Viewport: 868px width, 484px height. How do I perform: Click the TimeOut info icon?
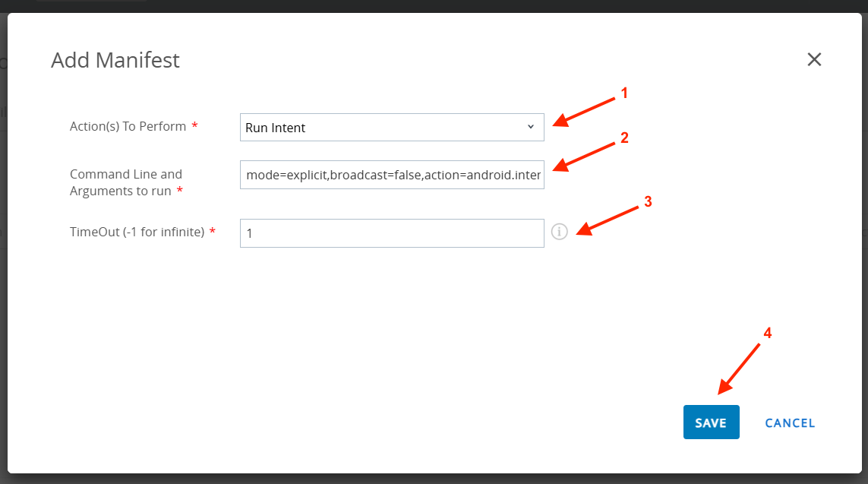point(560,232)
